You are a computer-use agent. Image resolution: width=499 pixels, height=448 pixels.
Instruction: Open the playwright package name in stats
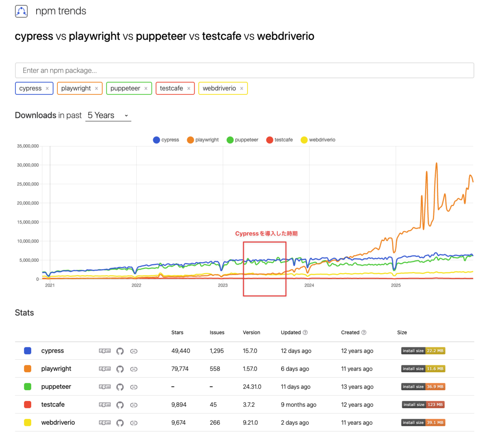[56, 369]
